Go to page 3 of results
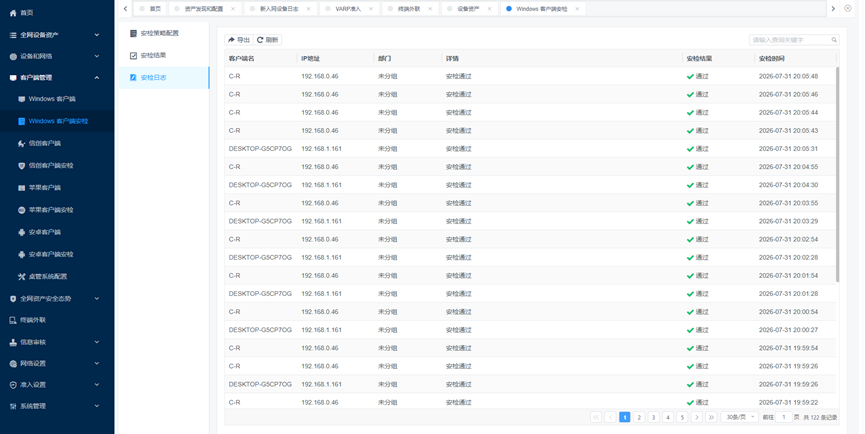Screen dimensions: 865x434 (654, 417)
